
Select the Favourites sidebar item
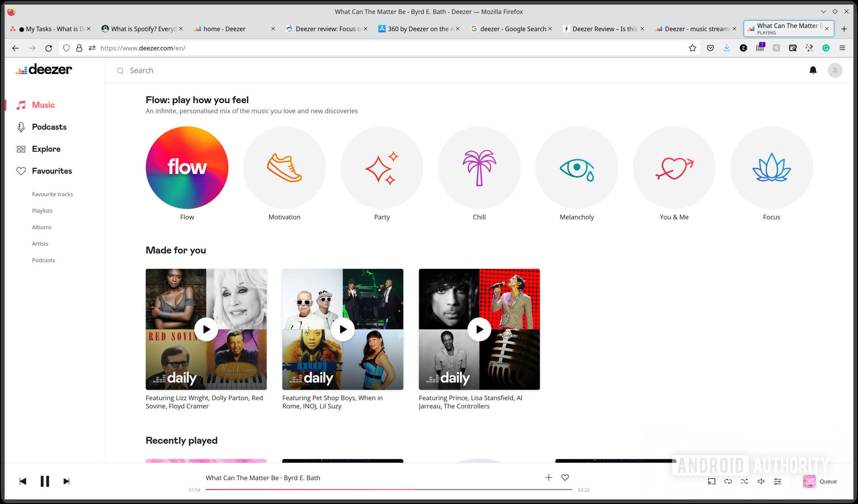pos(51,170)
